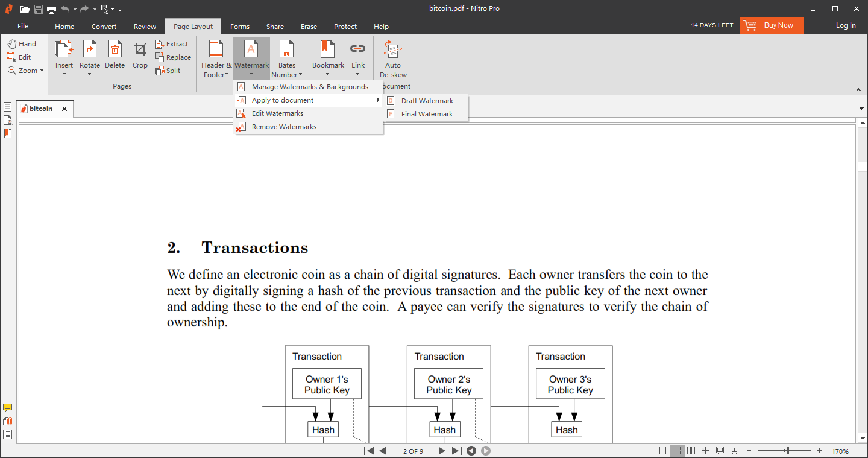This screenshot has width=868, height=458.
Task: Click the Insert pages icon
Action: [64, 49]
